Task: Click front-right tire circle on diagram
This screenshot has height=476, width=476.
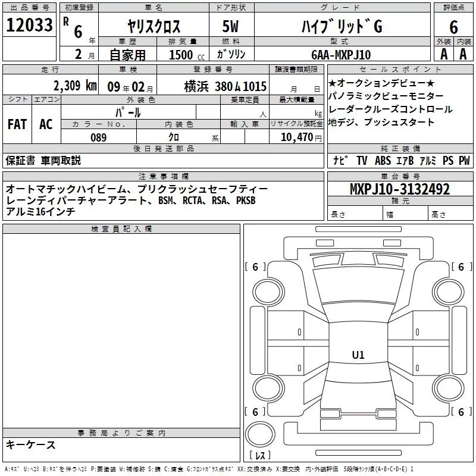Action: click(449, 292)
